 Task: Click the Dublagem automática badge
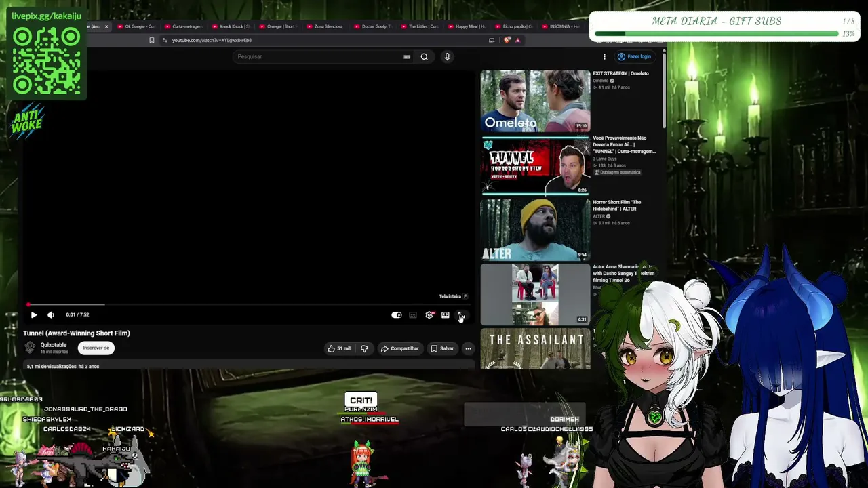(x=617, y=172)
